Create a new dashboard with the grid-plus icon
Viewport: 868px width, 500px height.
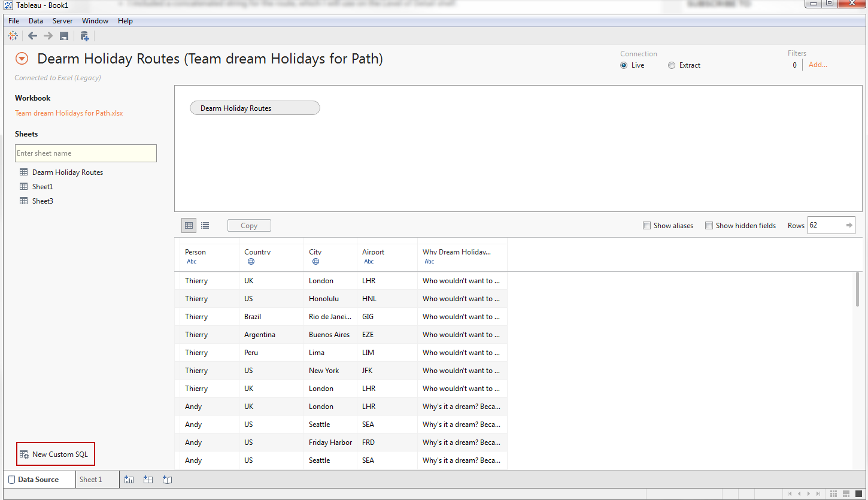click(x=148, y=480)
